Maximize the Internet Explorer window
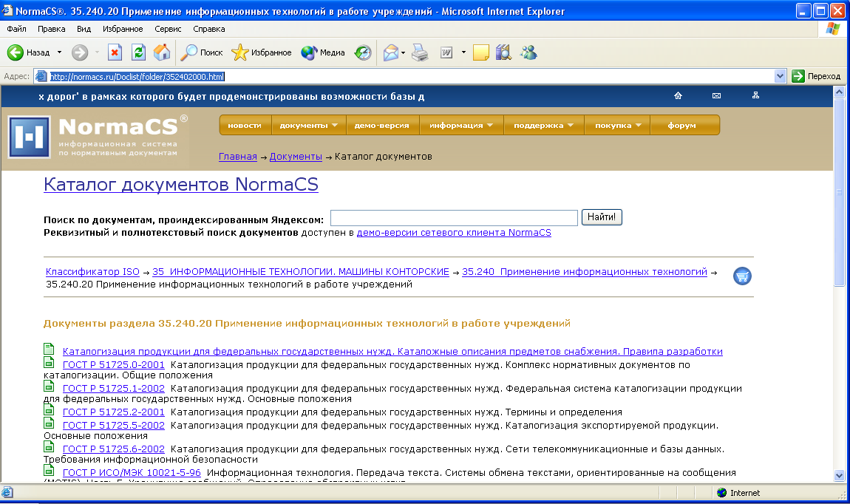The width and height of the screenshot is (850, 504). (x=820, y=11)
